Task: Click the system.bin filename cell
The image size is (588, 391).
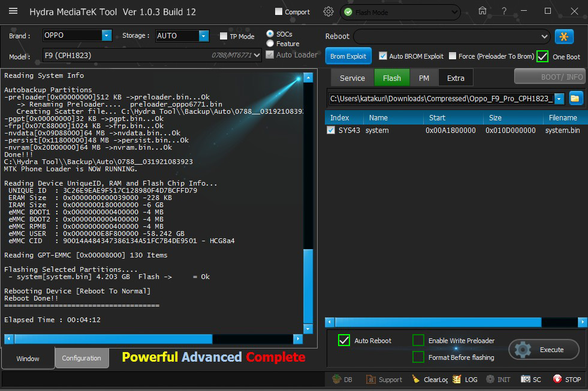Action: click(562, 131)
